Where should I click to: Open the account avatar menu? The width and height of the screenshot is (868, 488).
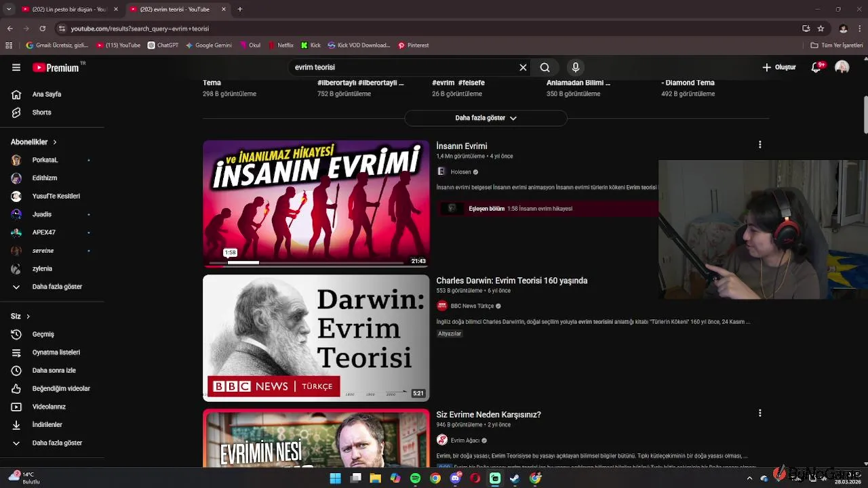pos(842,67)
